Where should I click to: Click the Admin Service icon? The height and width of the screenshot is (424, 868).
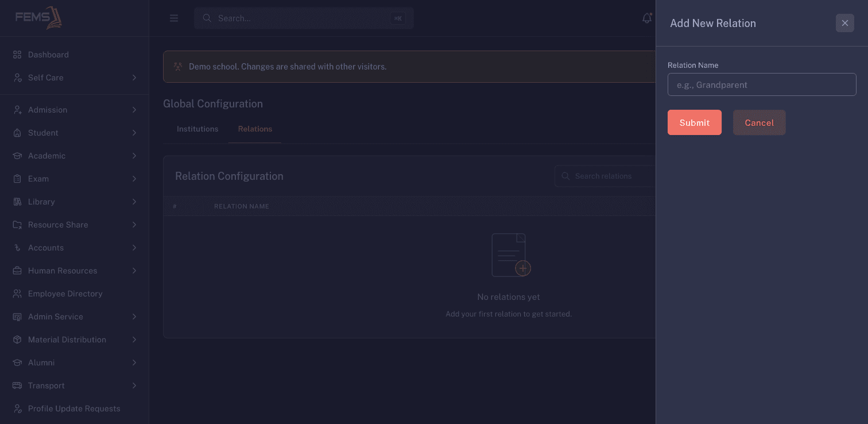click(17, 317)
